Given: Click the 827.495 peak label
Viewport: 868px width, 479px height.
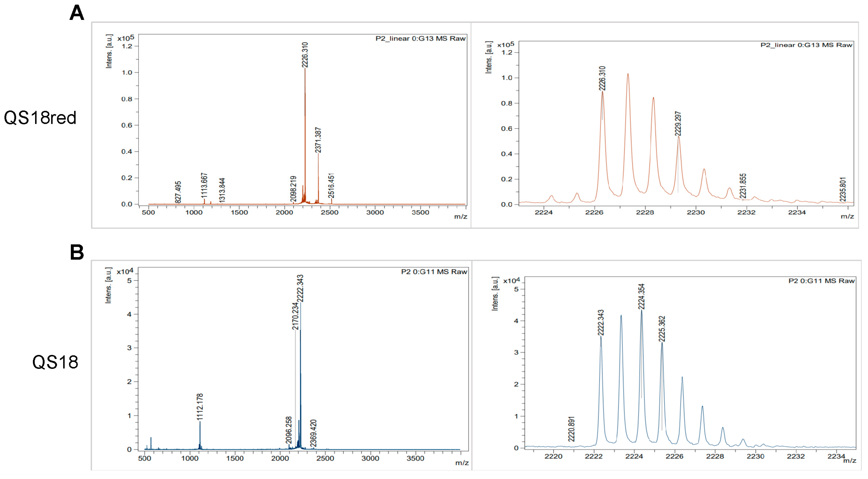Looking at the screenshot, I should tap(178, 192).
